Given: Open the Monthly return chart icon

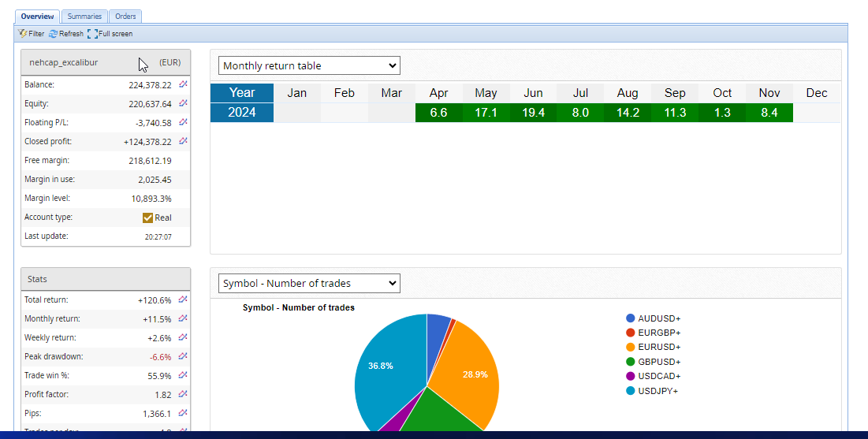Looking at the screenshot, I should pos(183,318).
